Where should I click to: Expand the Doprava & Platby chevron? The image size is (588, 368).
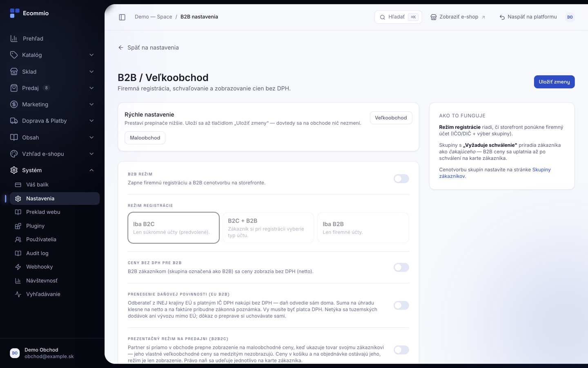91,121
